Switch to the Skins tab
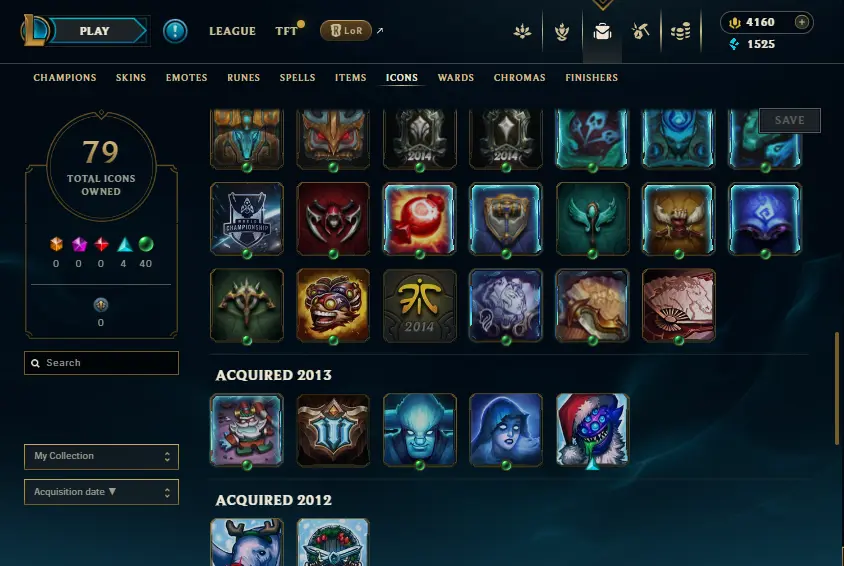The width and height of the screenshot is (844, 566). tap(131, 77)
